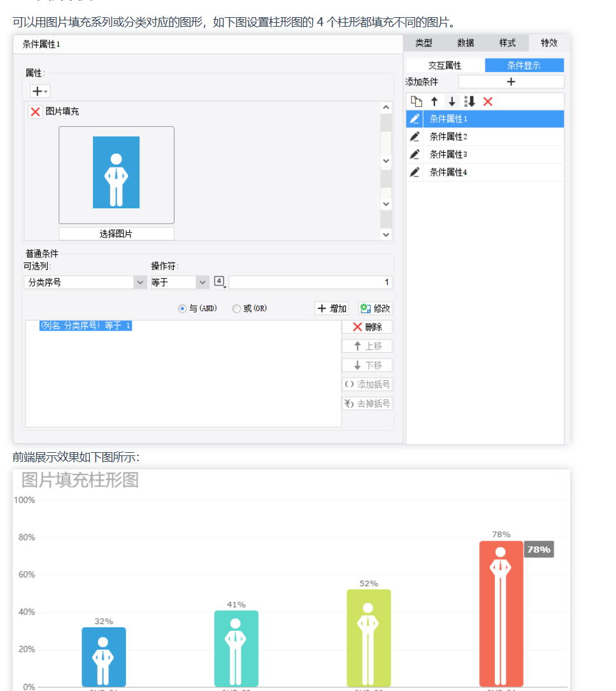Click the teal 41% bar in chart
Screen dimensions: 616x691
(236, 649)
